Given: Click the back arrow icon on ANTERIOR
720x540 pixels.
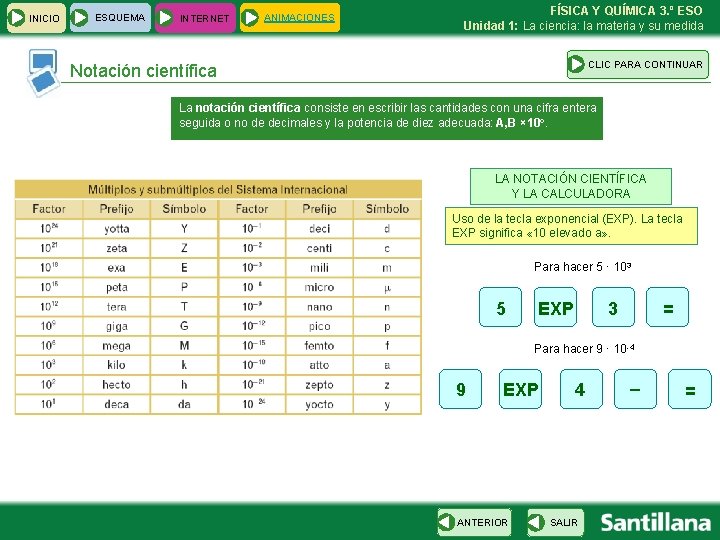Looking at the screenshot, I should click(x=446, y=522).
